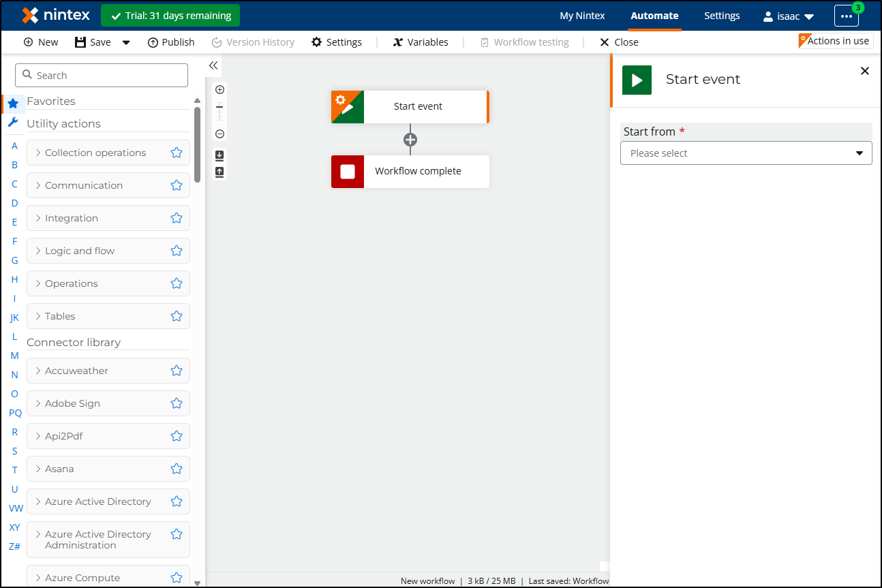Image resolution: width=882 pixels, height=588 pixels.
Task: Jump to letter A connectors
Action: coord(14,146)
